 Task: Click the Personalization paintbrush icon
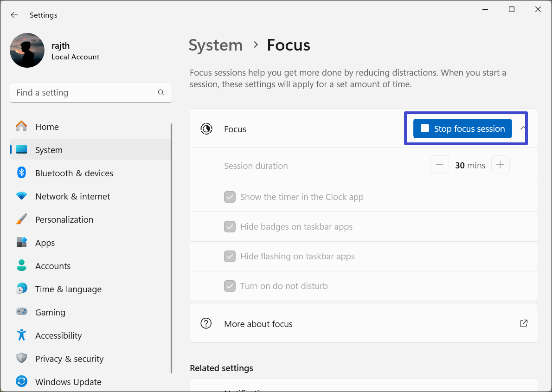tap(22, 219)
